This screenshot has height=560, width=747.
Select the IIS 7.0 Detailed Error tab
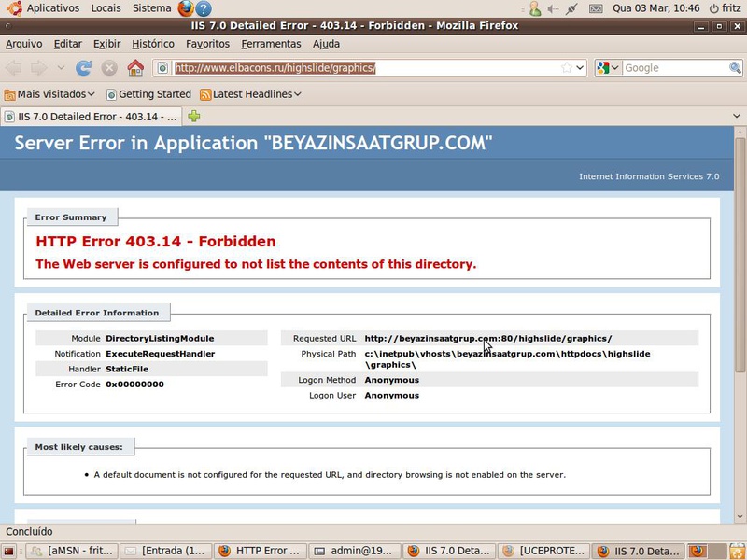tap(91, 117)
